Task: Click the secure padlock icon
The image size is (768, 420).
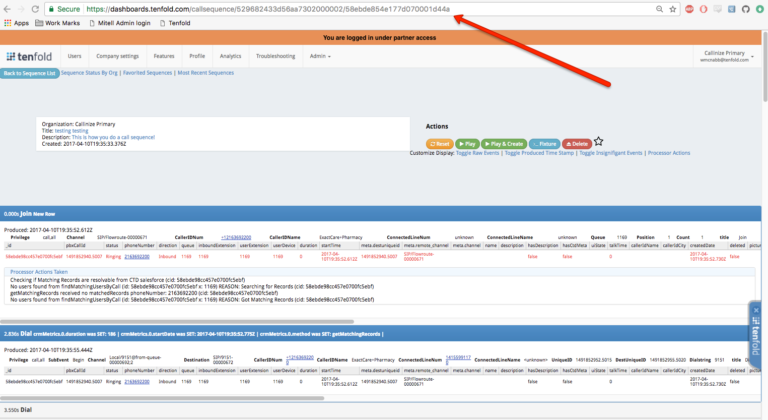Action: click(51, 9)
